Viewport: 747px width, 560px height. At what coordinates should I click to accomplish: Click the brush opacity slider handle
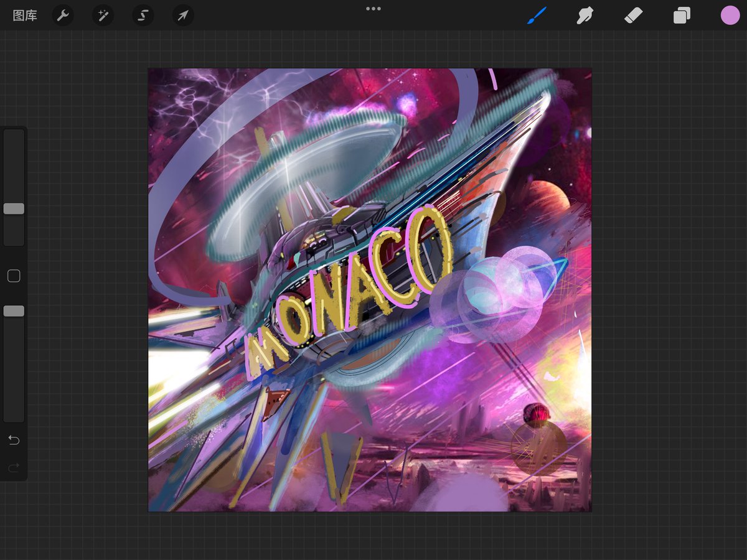pos(14,310)
